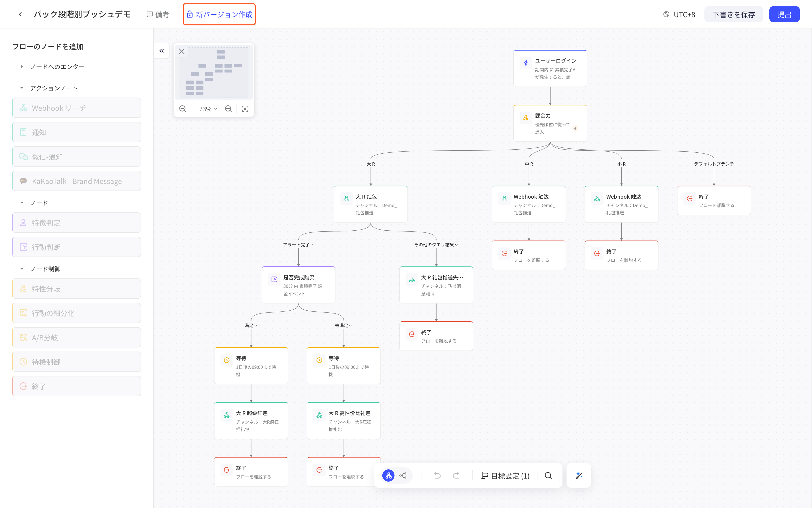Click the minimap thumbnail overview
Screen dimensions: 812x508
point(214,72)
